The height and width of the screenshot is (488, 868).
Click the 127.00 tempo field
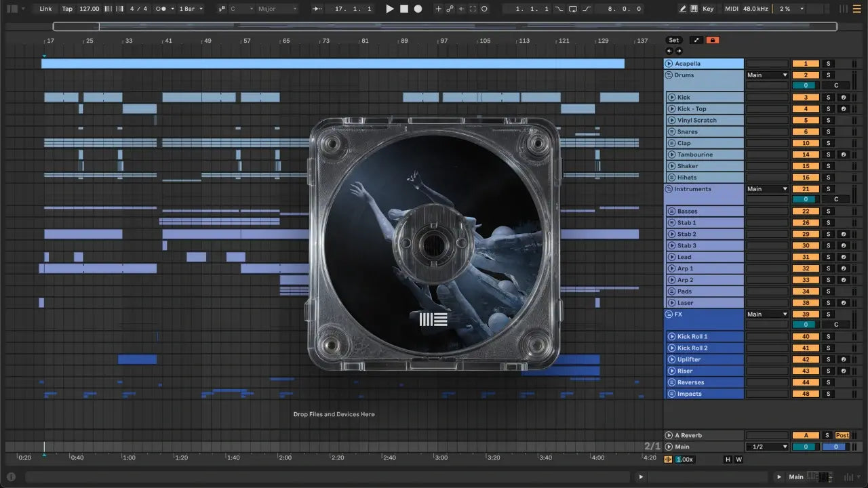pos(89,9)
